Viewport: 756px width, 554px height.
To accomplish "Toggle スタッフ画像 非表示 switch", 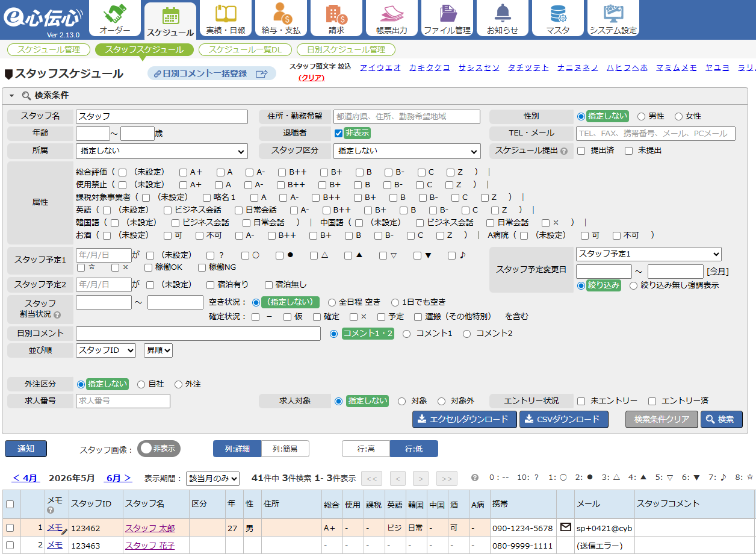I will [159, 449].
